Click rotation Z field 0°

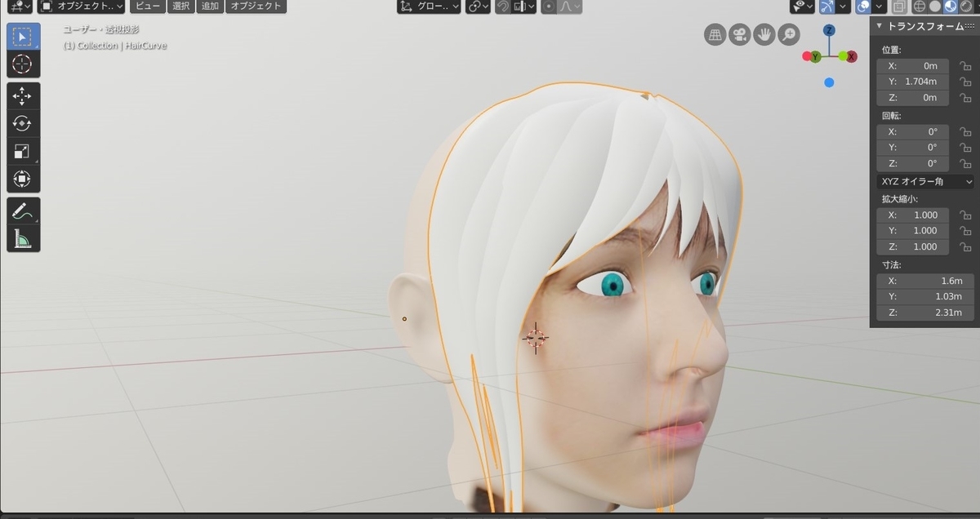(x=913, y=163)
